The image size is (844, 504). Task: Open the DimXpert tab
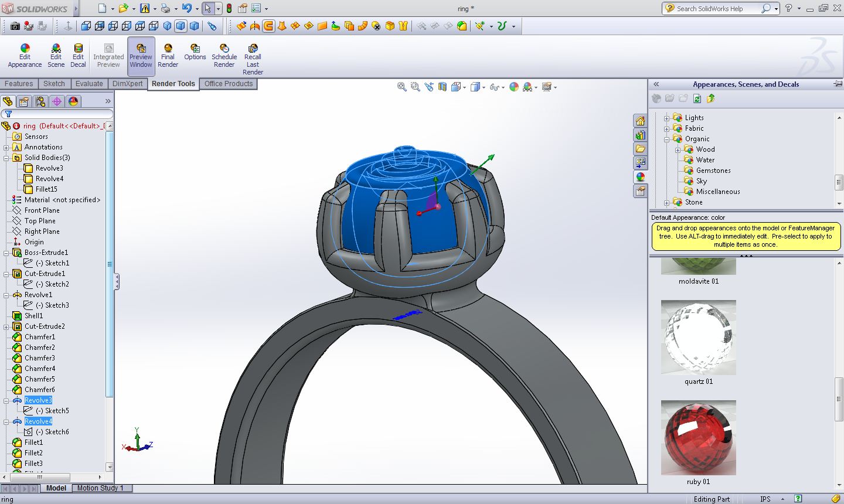click(x=127, y=84)
